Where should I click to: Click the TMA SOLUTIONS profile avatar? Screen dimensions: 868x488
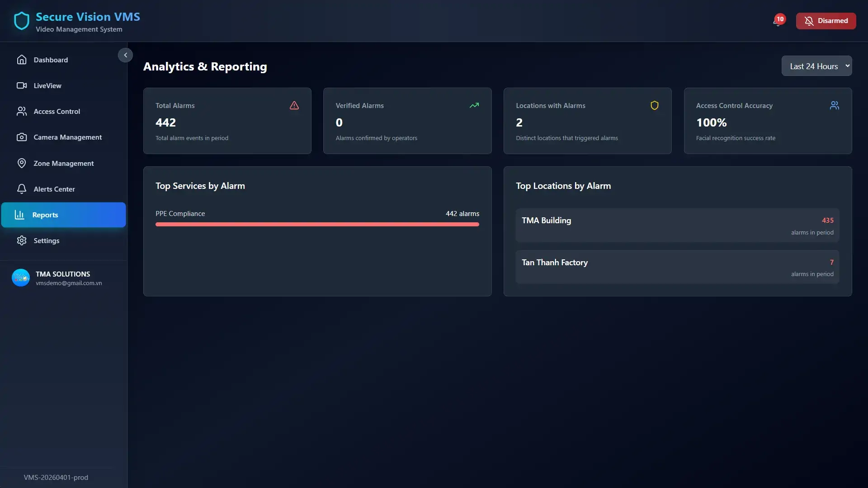tap(21, 277)
